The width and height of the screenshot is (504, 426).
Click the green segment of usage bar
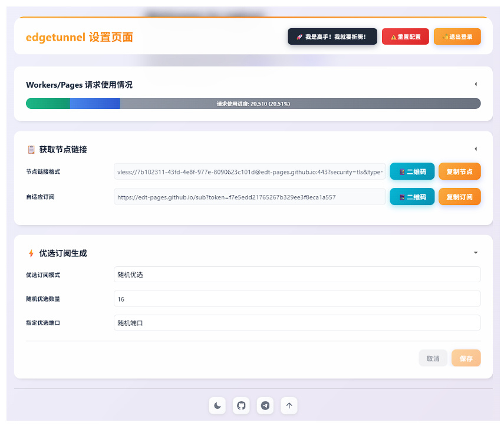pyautogui.click(x=48, y=104)
